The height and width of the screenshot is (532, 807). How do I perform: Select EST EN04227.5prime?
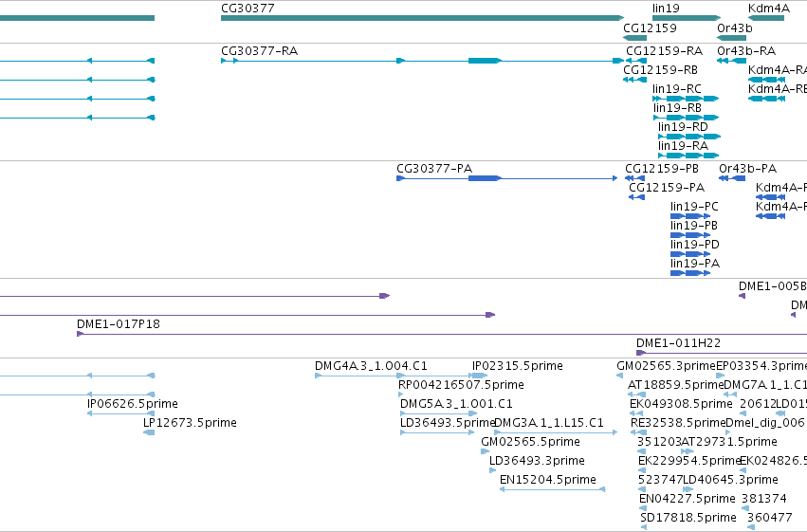(642, 509)
